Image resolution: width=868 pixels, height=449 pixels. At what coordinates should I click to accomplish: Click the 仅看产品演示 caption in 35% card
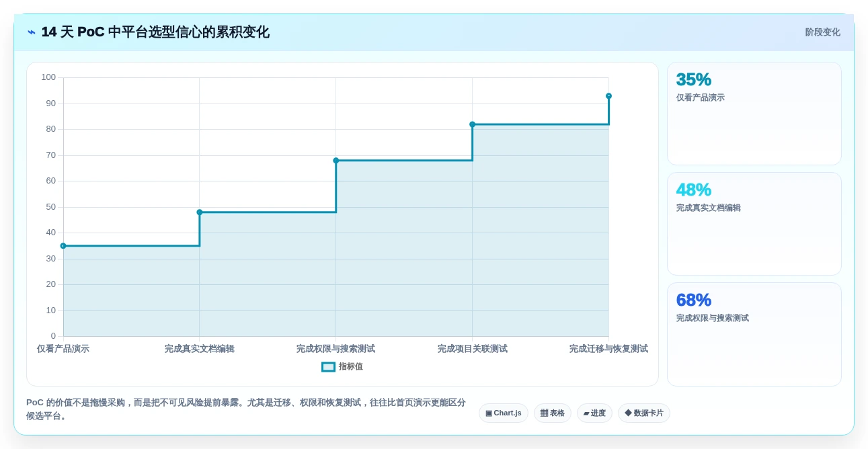tap(701, 98)
